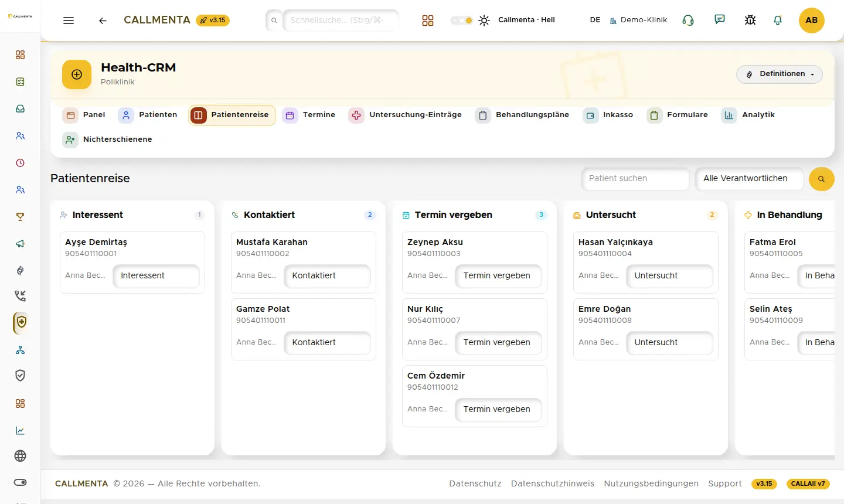This screenshot has height=504, width=844.
Task: Open status dropdown for Hasan Yalçınkaya
Action: tap(669, 276)
